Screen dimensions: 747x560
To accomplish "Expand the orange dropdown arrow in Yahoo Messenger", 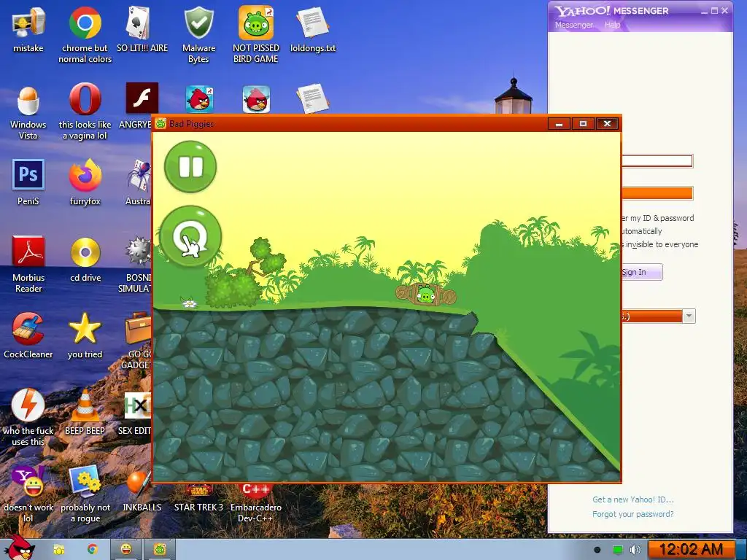I will point(689,316).
